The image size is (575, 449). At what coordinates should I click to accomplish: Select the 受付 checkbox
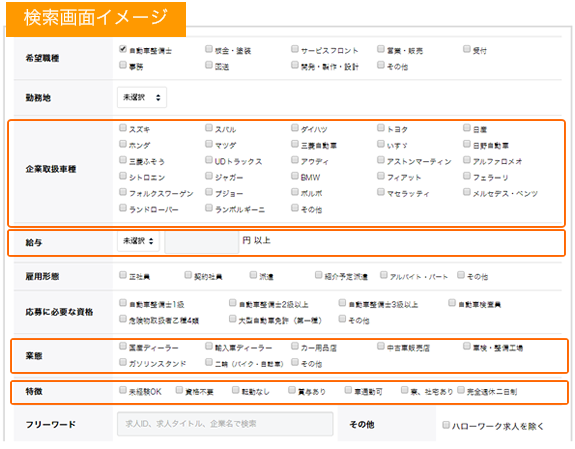(x=467, y=49)
